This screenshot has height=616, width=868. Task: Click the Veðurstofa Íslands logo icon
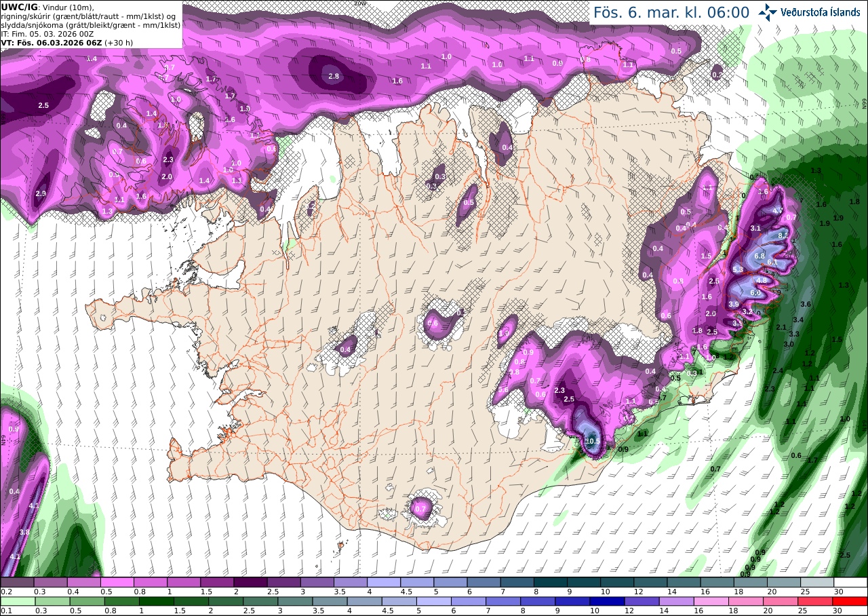click(x=767, y=12)
